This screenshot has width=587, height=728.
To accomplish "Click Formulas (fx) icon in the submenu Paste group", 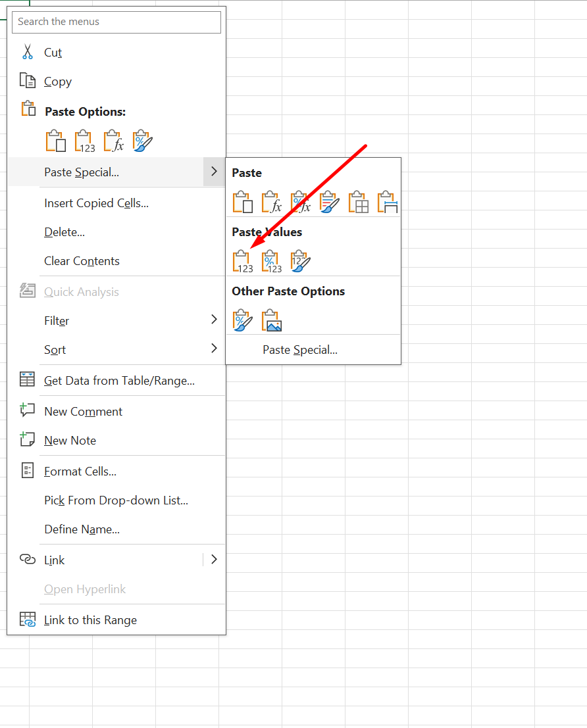I will (x=271, y=202).
